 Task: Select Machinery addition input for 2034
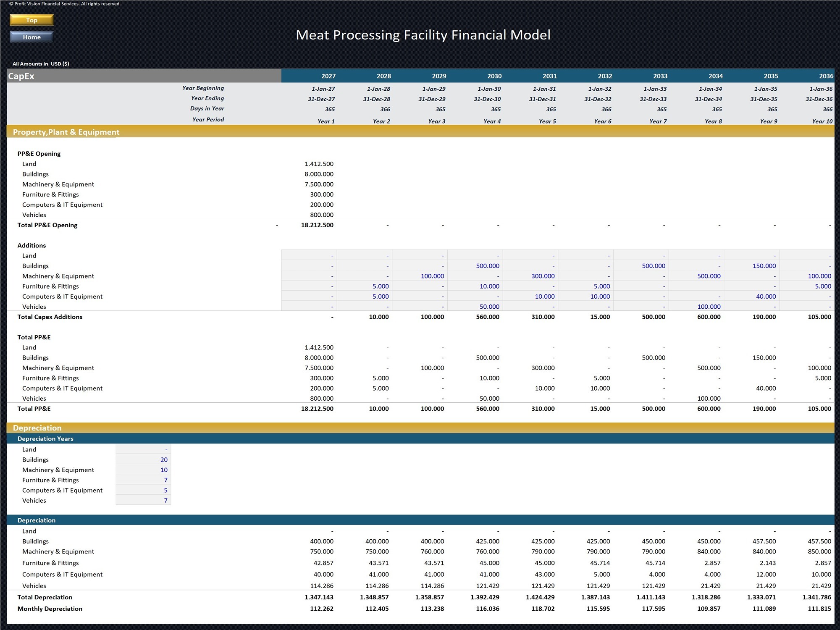pos(696,276)
